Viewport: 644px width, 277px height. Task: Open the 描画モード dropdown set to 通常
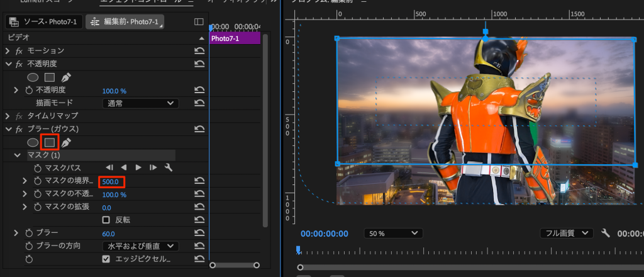(x=140, y=103)
